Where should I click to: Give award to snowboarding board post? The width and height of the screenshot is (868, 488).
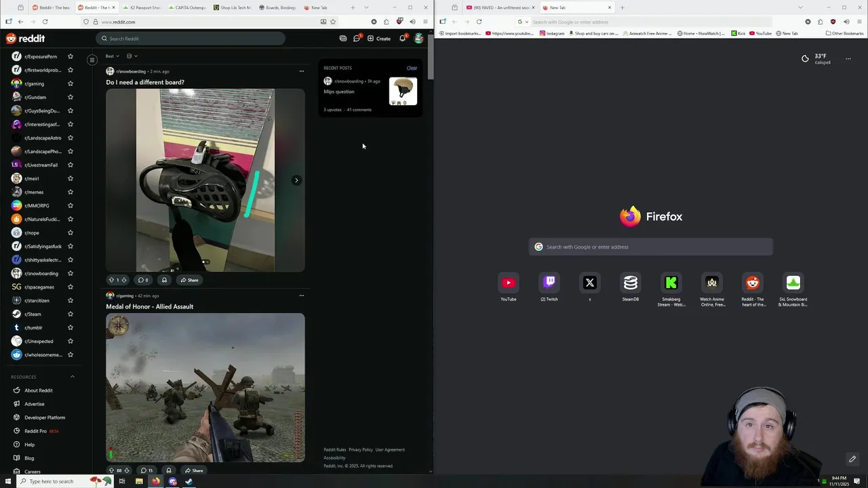coord(164,280)
